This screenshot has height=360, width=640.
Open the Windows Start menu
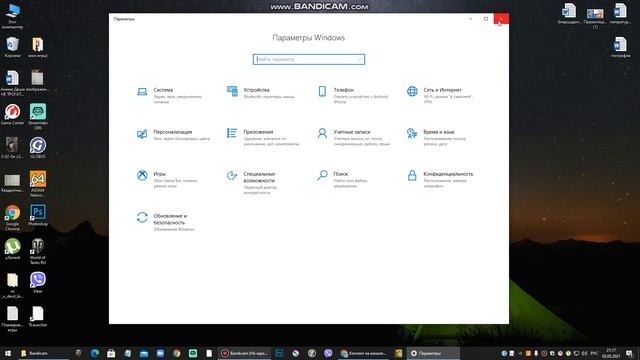pos(8,353)
